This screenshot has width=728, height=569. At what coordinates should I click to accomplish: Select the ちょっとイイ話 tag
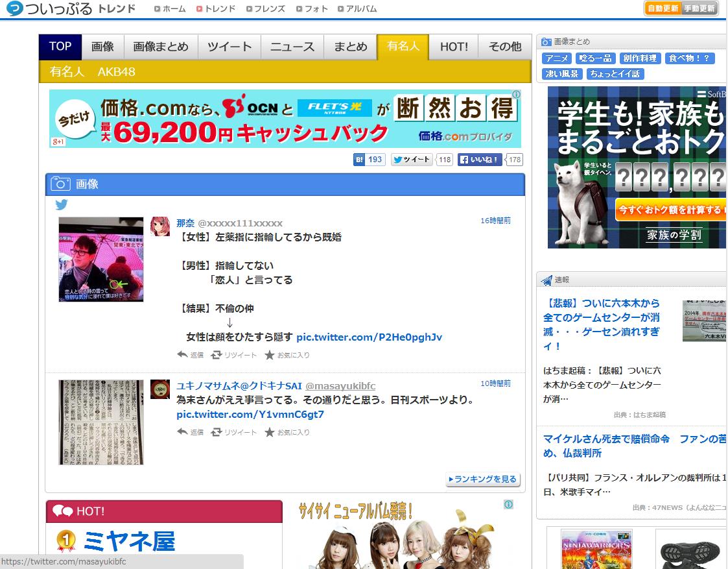click(x=615, y=74)
